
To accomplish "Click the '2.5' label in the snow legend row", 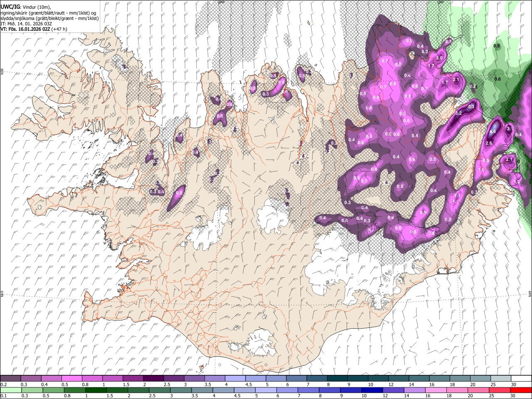I will click(167, 384).
